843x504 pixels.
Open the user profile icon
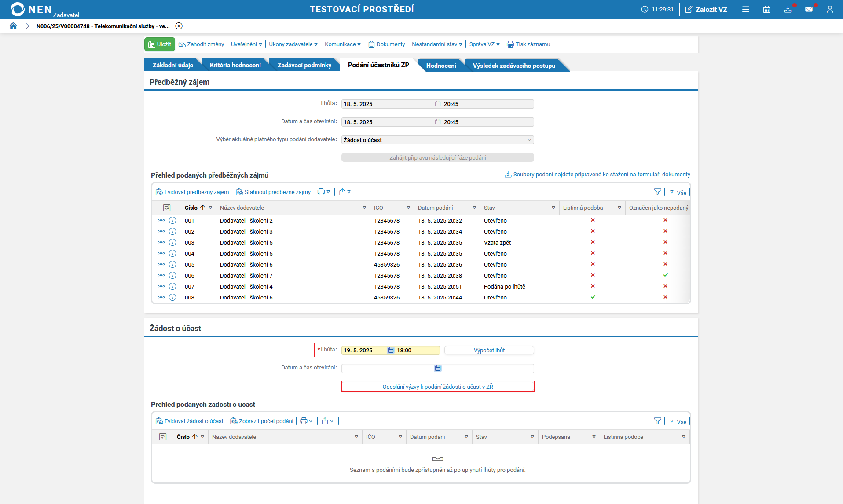[830, 9]
